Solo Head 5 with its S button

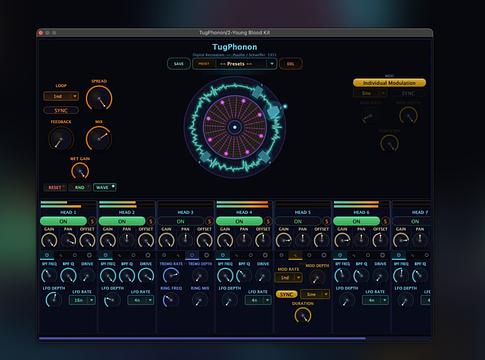(327, 221)
